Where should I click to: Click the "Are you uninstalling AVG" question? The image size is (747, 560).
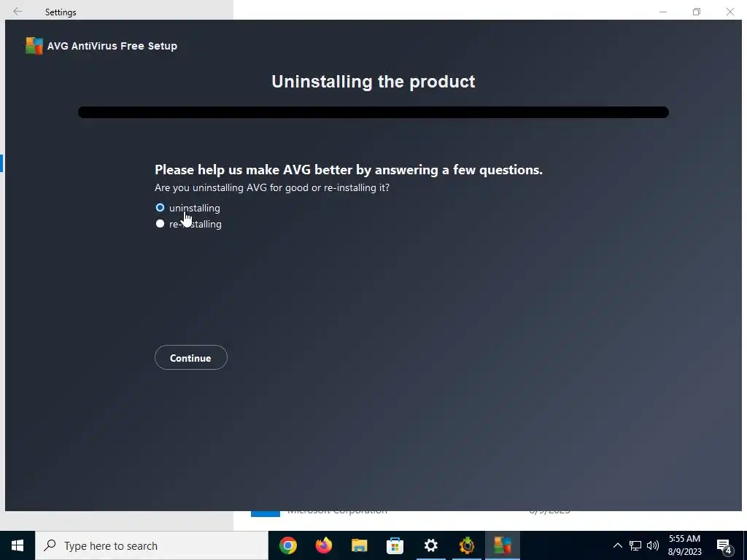point(272,187)
